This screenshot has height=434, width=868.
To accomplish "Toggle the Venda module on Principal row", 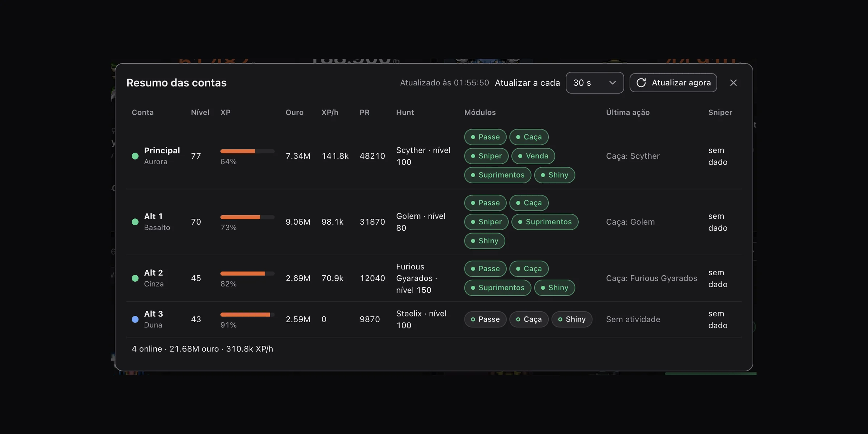I will click(x=533, y=156).
